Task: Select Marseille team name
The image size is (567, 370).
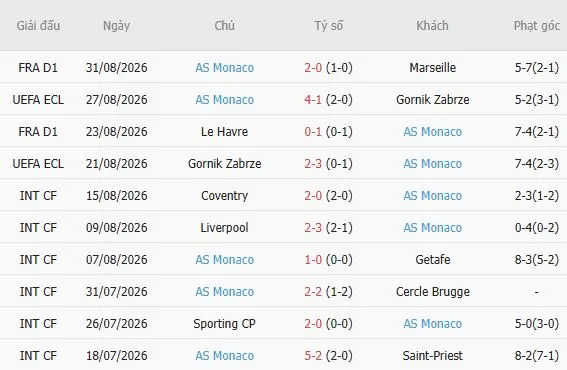Action: coord(432,68)
